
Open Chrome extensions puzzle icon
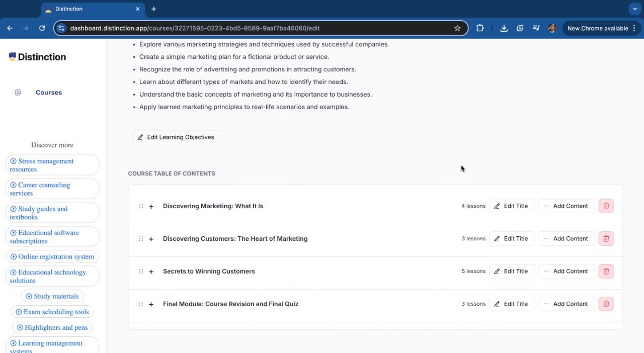pyautogui.click(x=480, y=28)
